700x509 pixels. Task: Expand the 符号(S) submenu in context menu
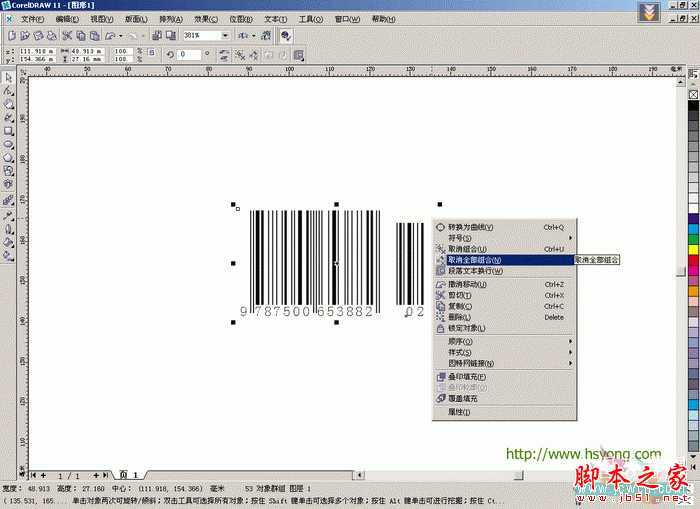pyautogui.click(x=504, y=238)
